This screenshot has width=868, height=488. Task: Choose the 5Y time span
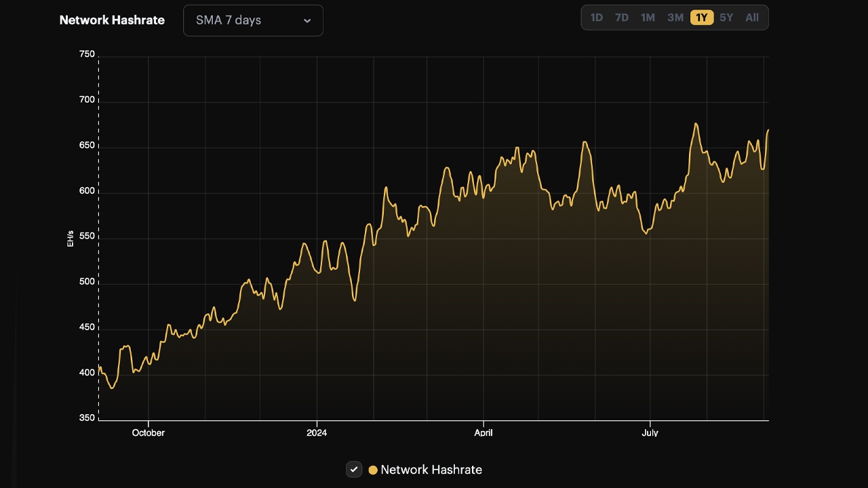tap(726, 18)
